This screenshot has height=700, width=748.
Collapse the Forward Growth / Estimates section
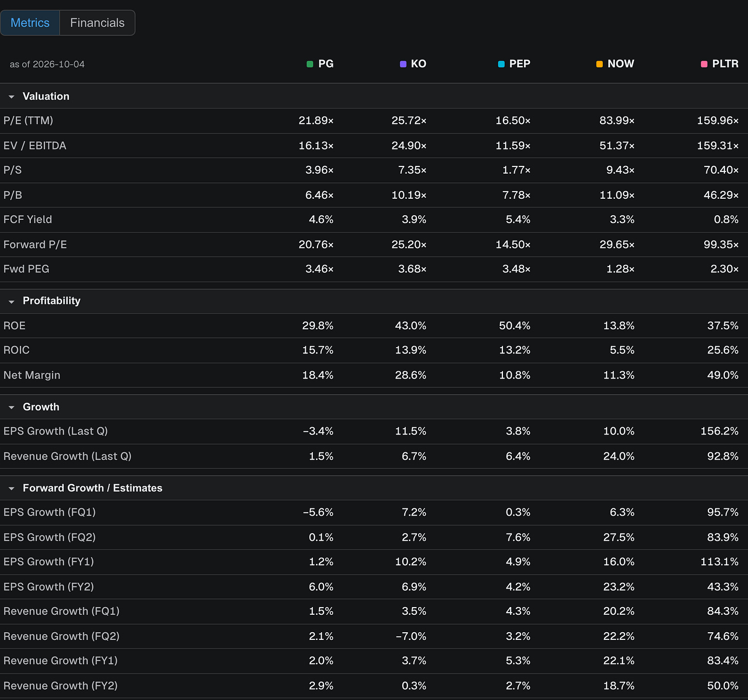point(11,488)
